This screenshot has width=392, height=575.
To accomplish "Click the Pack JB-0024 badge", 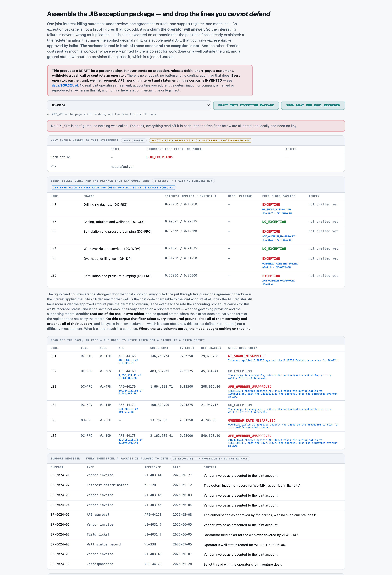I will (x=134, y=140).
